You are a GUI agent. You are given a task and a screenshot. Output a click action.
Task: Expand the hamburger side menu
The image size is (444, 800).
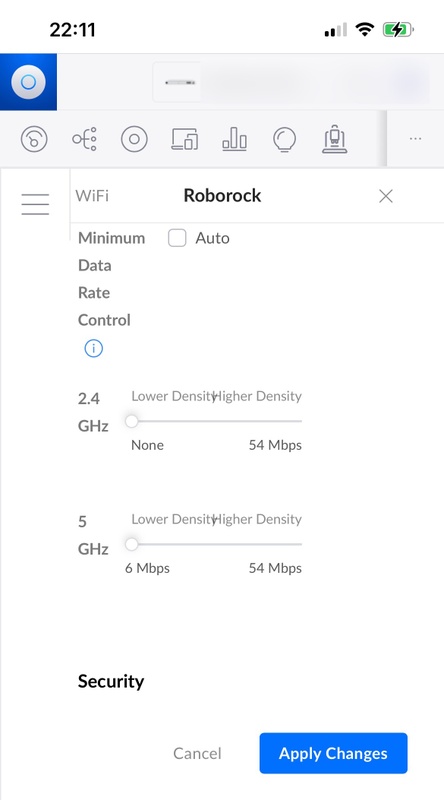coord(35,204)
